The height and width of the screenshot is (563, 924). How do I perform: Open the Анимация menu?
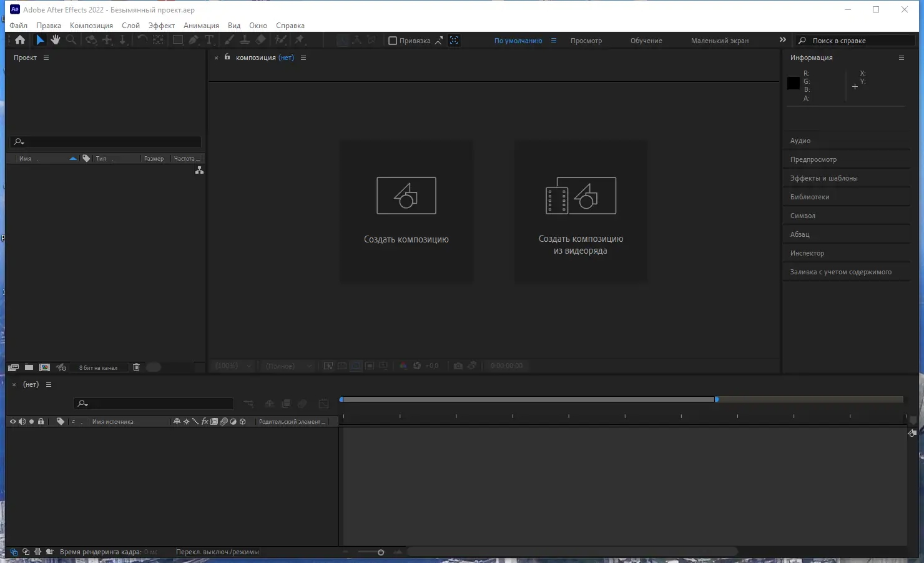tap(201, 26)
